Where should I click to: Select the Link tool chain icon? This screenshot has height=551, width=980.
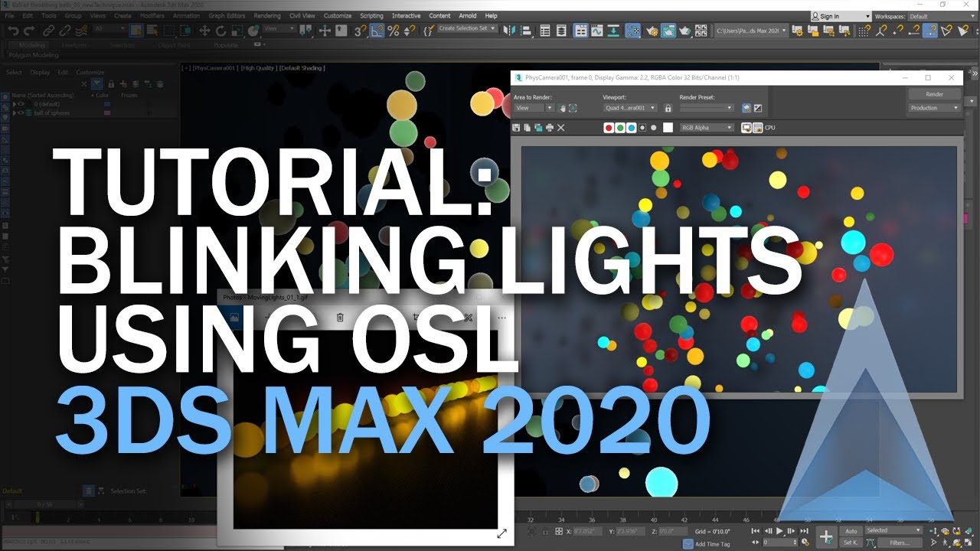[48, 31]
